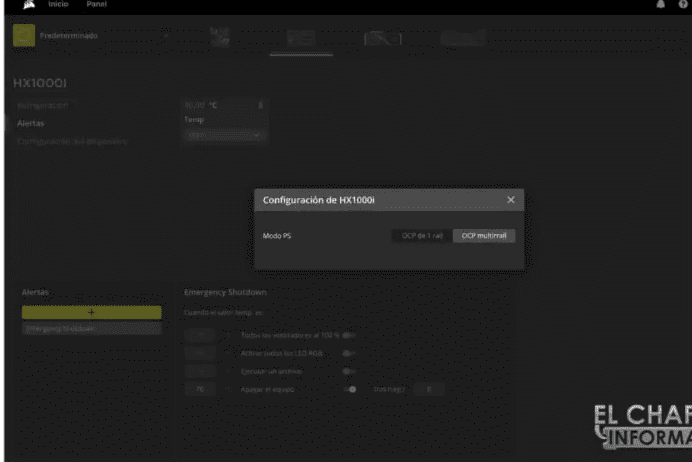692x462 pixels.
Task: Click the temperature field beside Ejecutar un archivo
Action: 200,372
